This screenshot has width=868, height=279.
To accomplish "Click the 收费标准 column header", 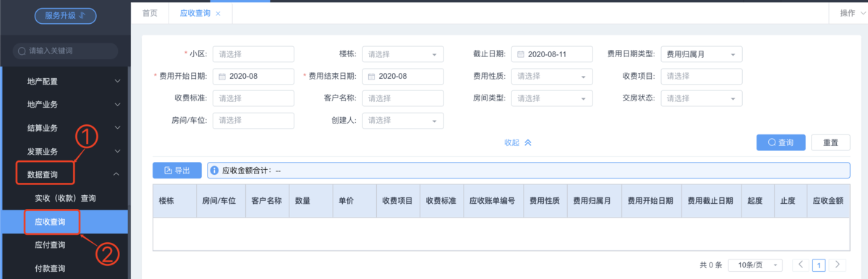I will tap(441, 201).
